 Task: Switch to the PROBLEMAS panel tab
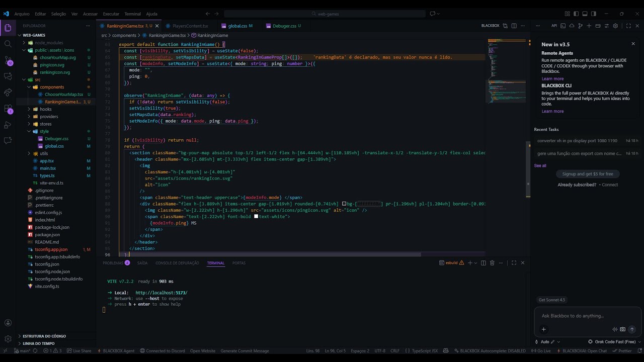(113, 263)
